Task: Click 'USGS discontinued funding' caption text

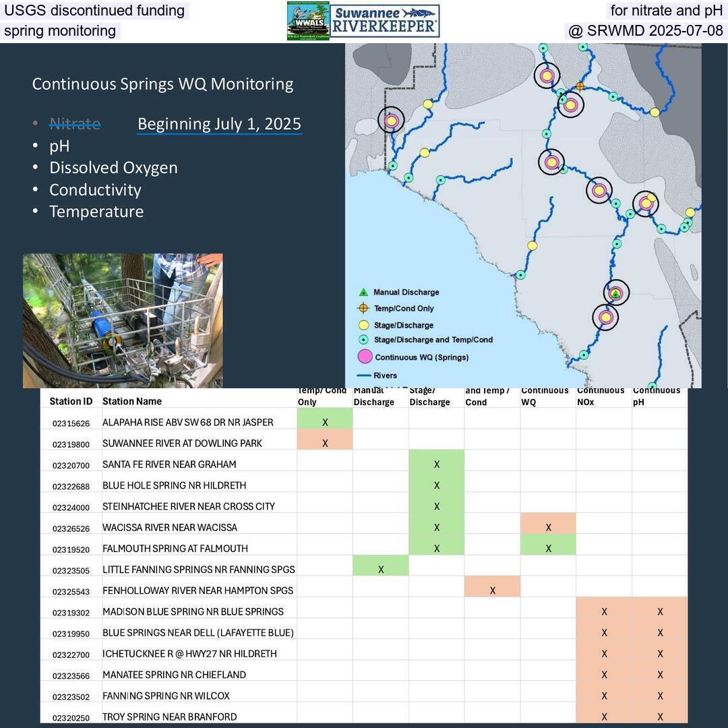Action: 94,10
